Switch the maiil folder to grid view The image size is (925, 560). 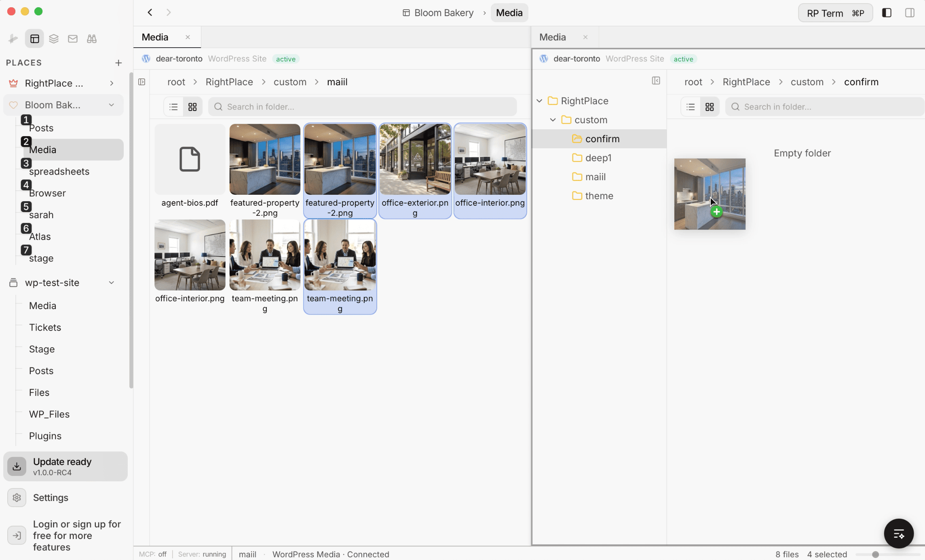[x=192, y=106]
